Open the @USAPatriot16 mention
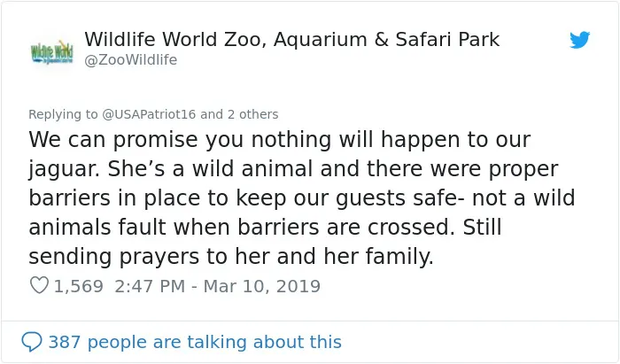The width and height of the screenshot is (620, 364). [149, 114]
